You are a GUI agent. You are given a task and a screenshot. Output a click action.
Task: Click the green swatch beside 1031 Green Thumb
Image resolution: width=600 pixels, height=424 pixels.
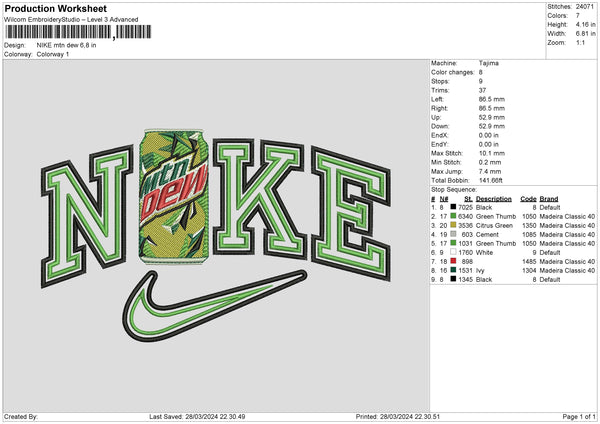click(453, 243)
